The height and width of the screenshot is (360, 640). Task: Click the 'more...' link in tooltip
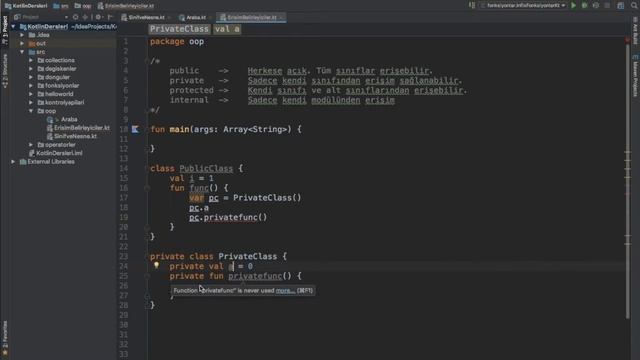tap(285, 291)
